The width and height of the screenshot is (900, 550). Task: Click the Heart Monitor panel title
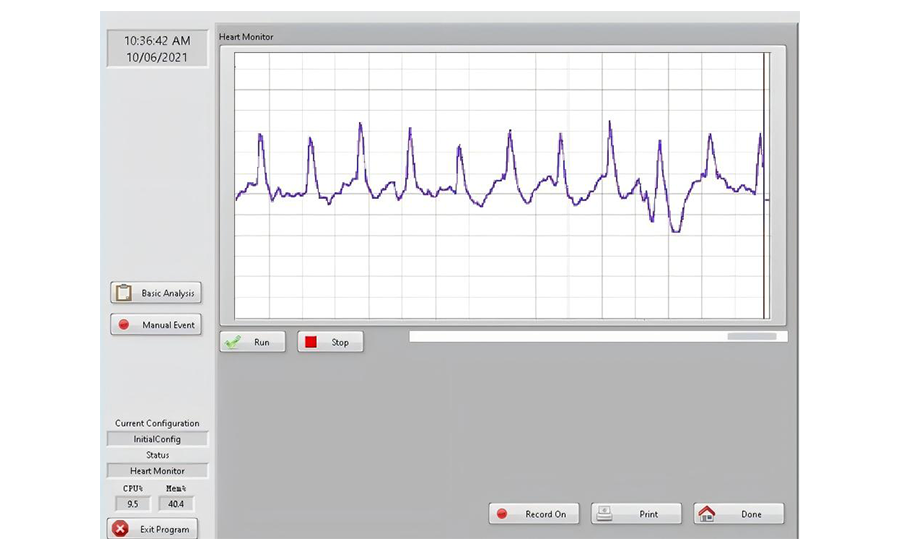coord(246,37)
